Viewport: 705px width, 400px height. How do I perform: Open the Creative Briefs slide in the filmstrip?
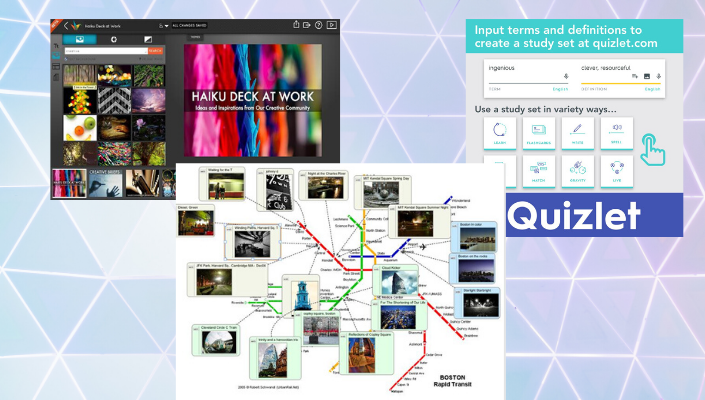click(105, 183)
